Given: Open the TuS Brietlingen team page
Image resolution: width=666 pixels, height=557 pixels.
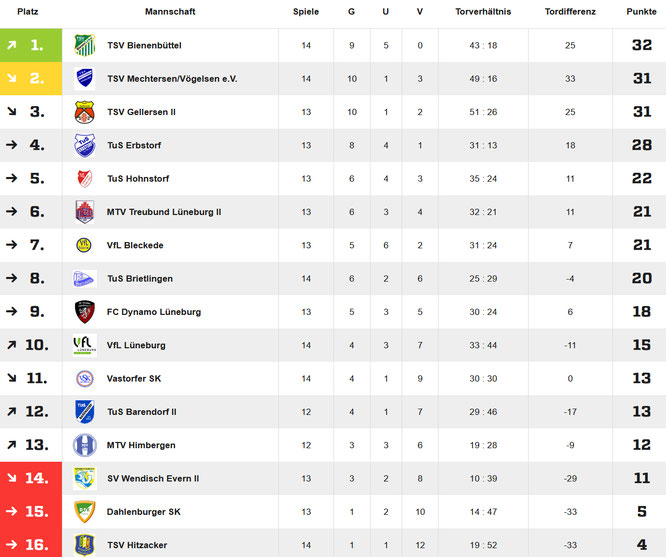Looking at the screenshot, I should point(140,279).
